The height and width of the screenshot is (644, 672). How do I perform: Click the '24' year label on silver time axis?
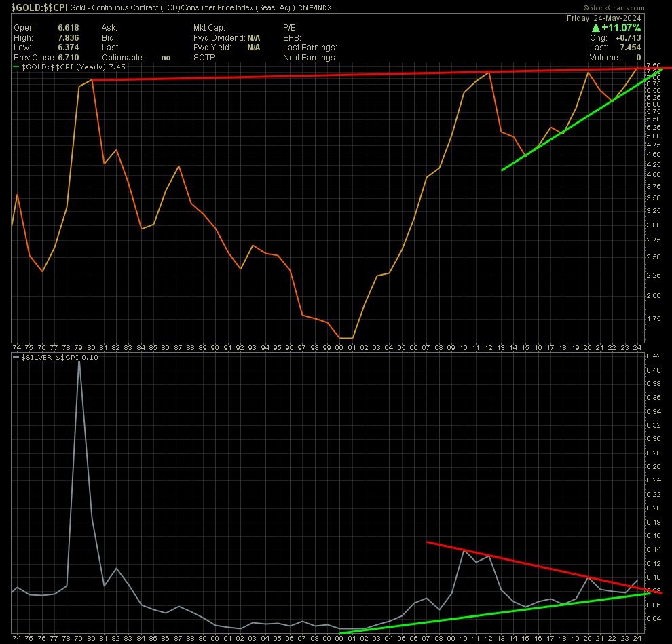[636, 638]
